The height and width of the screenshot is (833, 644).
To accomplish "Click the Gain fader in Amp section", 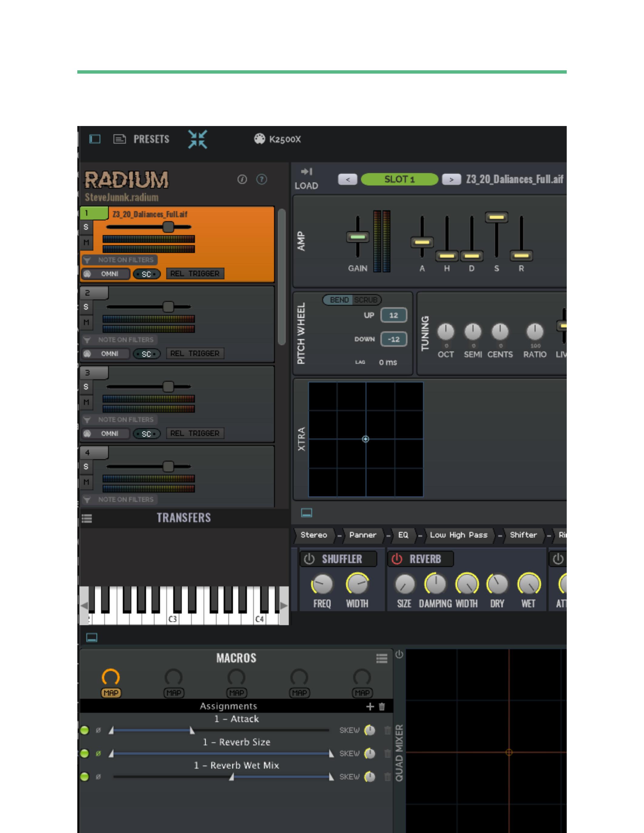I will tap(358, 237).
